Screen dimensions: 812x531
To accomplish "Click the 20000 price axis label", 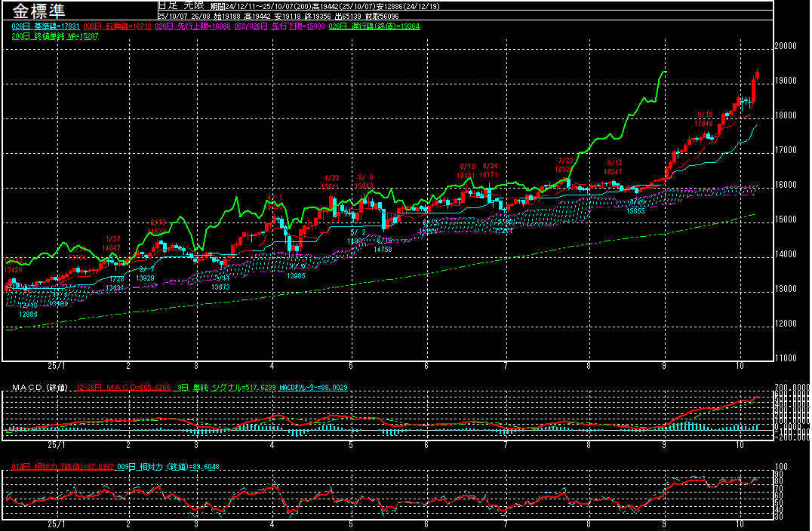I will [786, 46].
